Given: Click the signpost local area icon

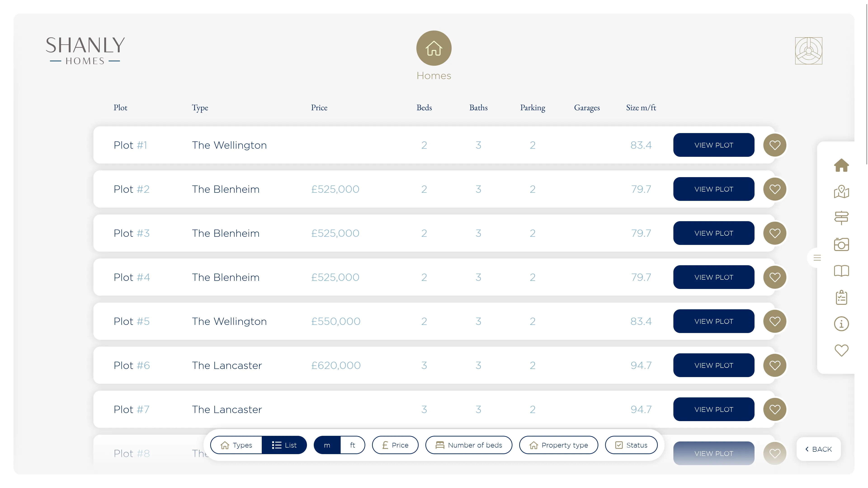Looking at the screenshot, I should [841, 218].
